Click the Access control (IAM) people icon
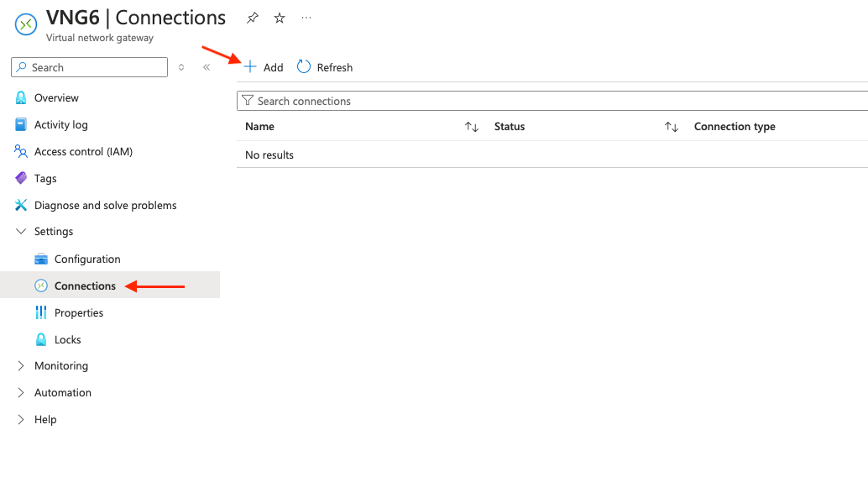Image resolution: width=868 pixels, height=477 pixels. pos(21,151)
